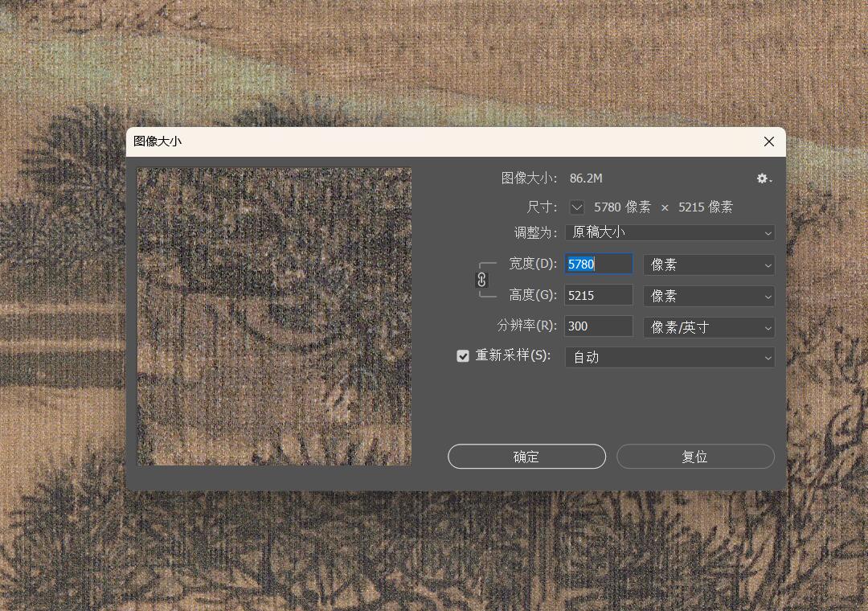The image size is (868, 611).
Task: Open the width unit 像素 dropdown
Action: click(x=709, y=264)
